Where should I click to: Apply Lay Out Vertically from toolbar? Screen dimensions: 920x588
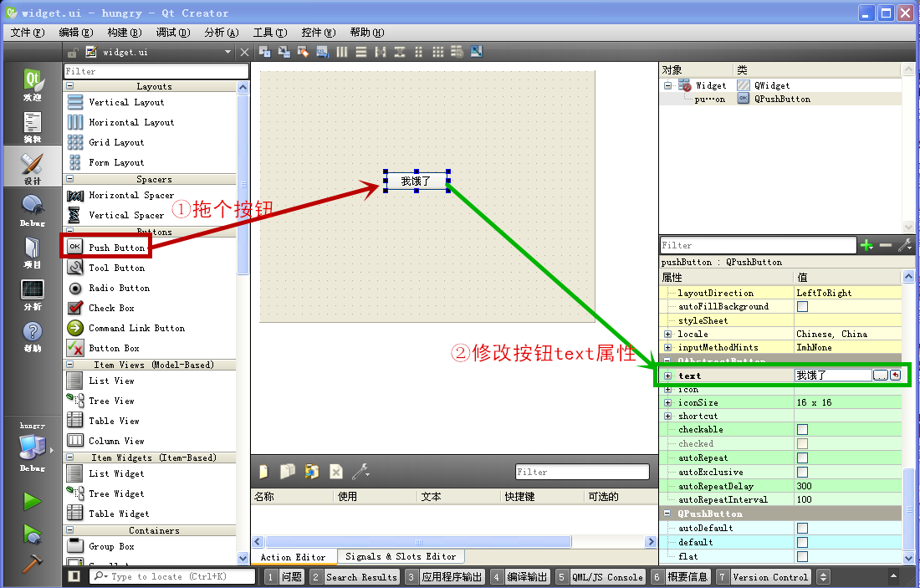[361, 52]
